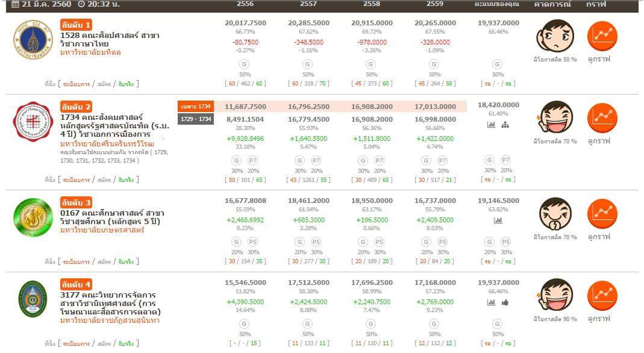This screenshot has width=644, height=353.
Task: Click the 'รับจริง' seat label in rank 3 row
Action: [126, 262]
